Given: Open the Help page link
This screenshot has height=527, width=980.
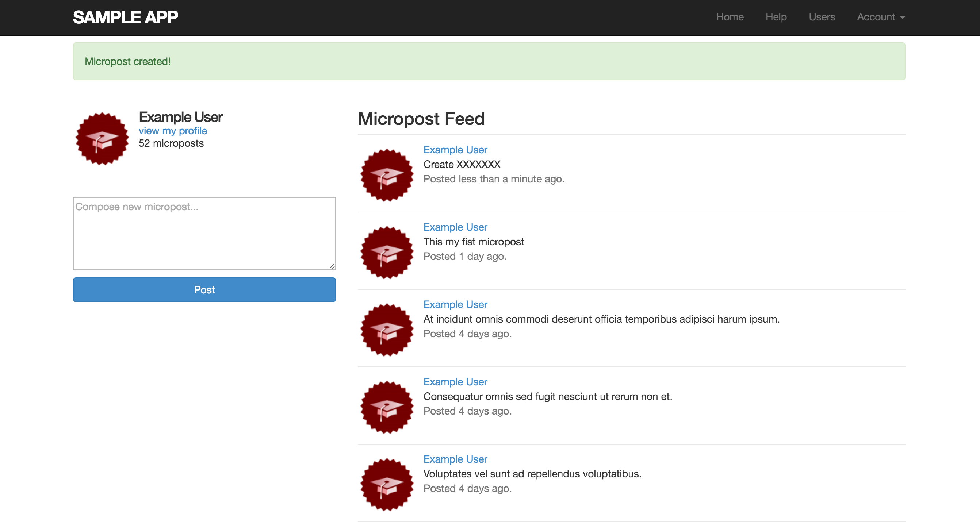Looking at the screenshot, I should pyautogui.click(x=776, y=17).
